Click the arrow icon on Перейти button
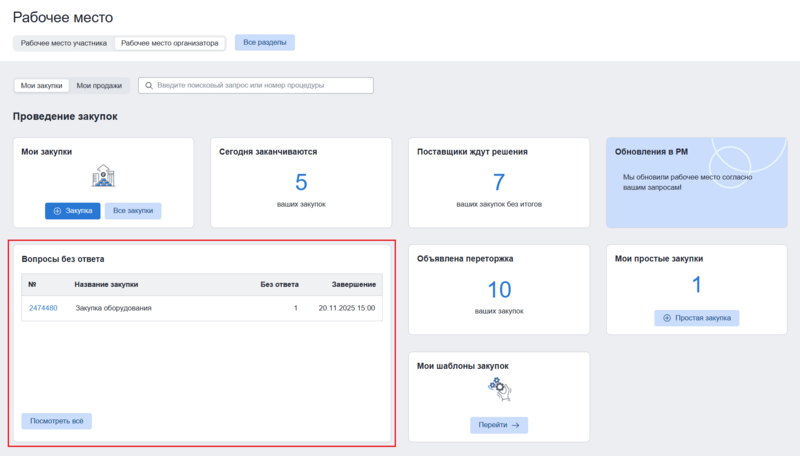800x456 pixels. [515, 425]
